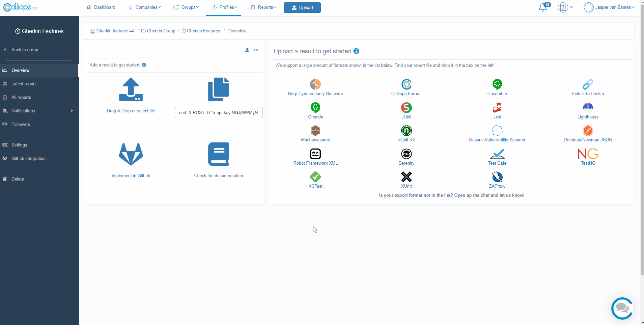
Task: Select the JUnit icon
Action: click(406, 108)
